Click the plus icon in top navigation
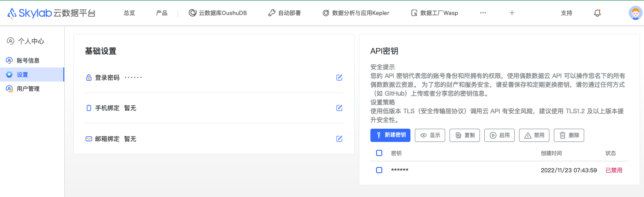The height and width of the screenshot is (197, 644). (512, 13)
